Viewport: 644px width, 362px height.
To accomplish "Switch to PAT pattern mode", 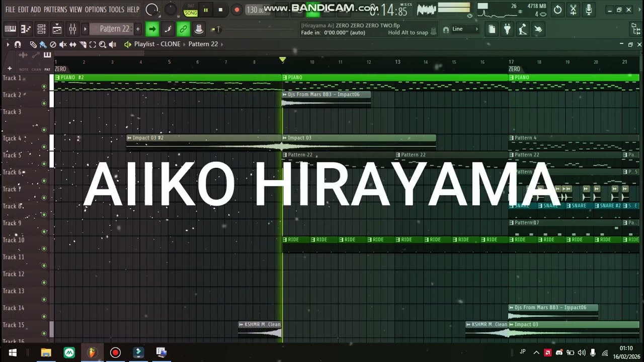I will point(191,6).
